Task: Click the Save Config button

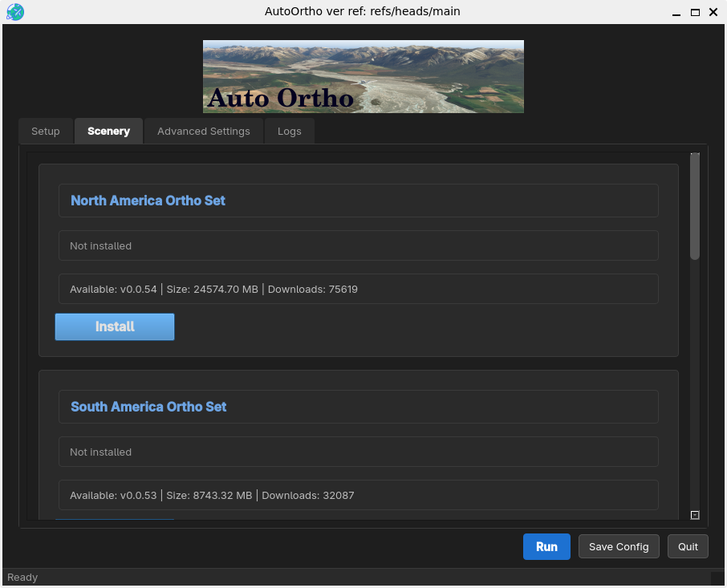Action: [x=618, y=546]
